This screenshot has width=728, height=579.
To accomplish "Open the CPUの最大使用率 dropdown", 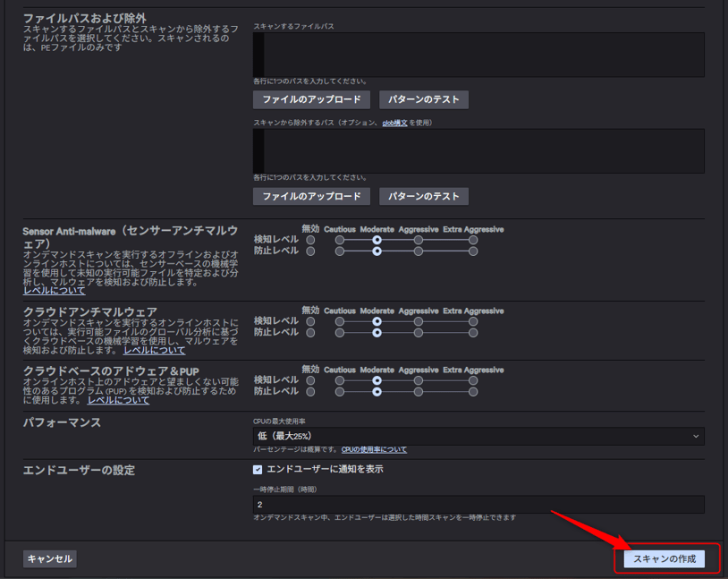I will coord(478,436).
